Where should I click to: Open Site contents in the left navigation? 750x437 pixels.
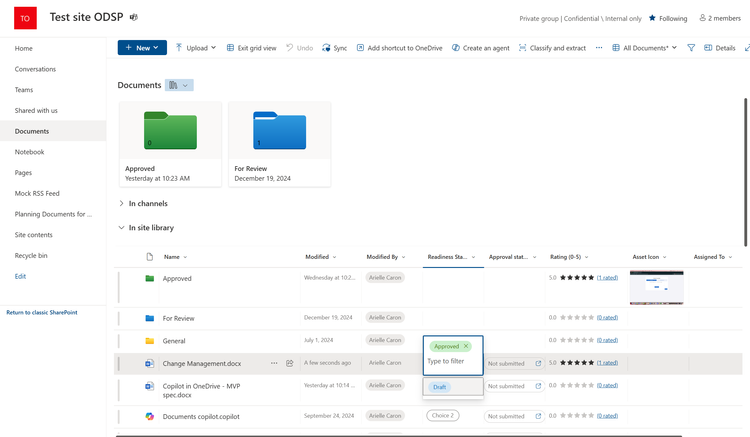[33, 235]
